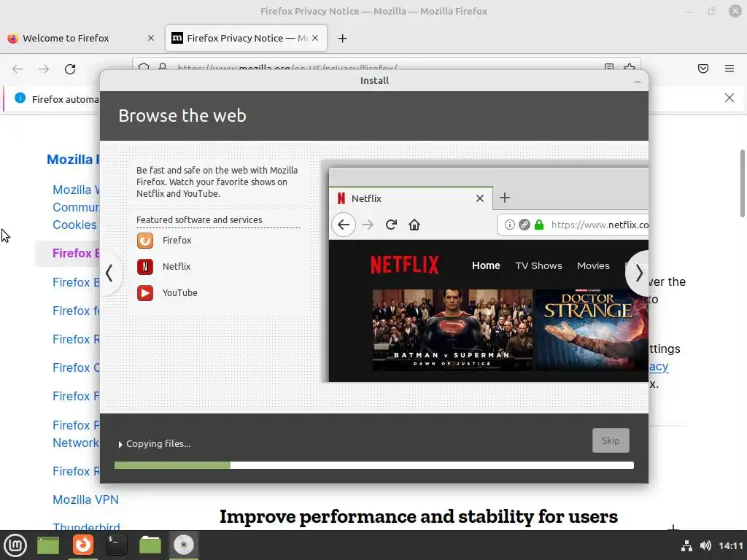
Task: Click the Save to Pocket icon
Action: click(x=703, y=69)
